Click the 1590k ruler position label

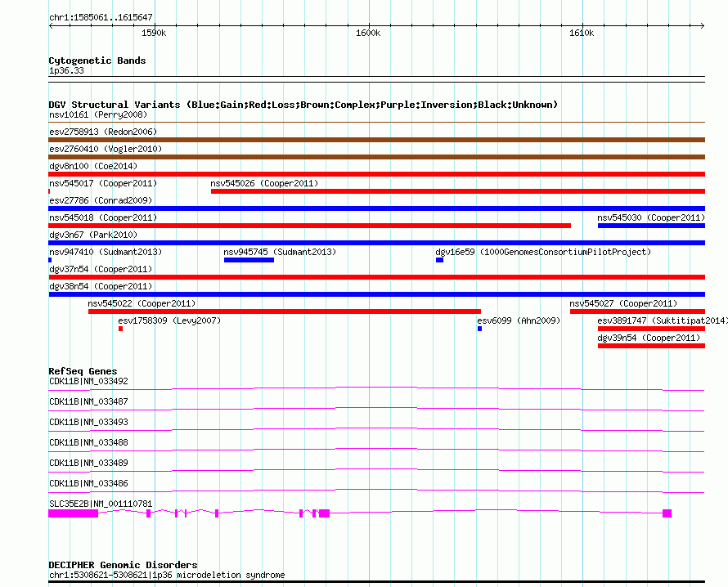[x=154, y=34]
